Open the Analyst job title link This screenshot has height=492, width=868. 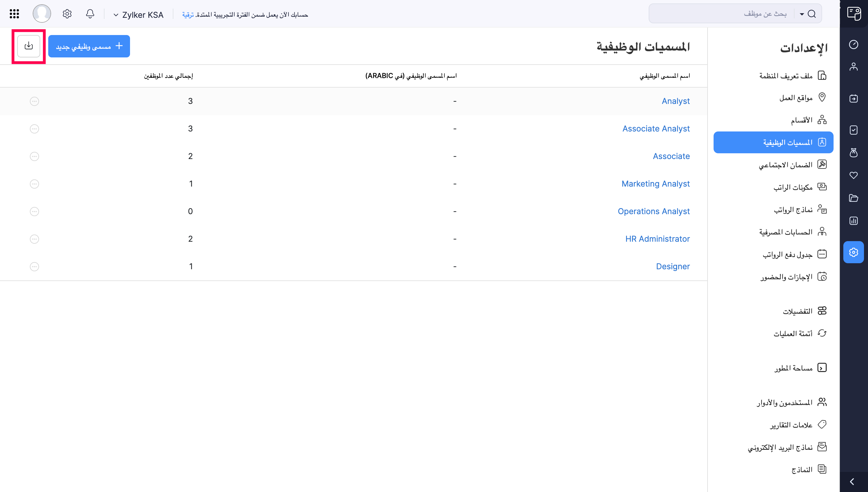point(675,101)
